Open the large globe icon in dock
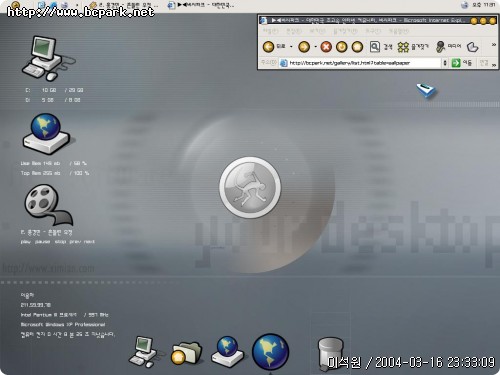Viewport: 500px width, 375px height. tap(270, 352)
